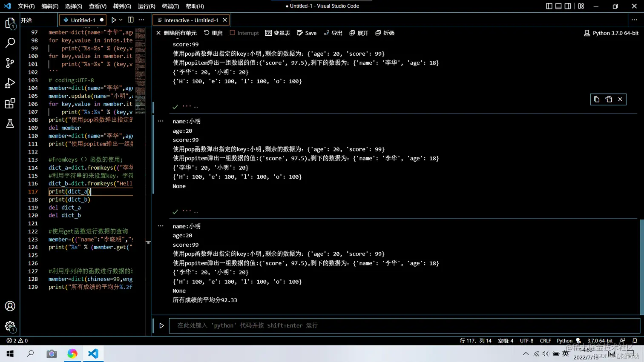644x362 pixels.
Task: Click the go-to-code cell toolbar icon
Action: (x=609, y=99)
